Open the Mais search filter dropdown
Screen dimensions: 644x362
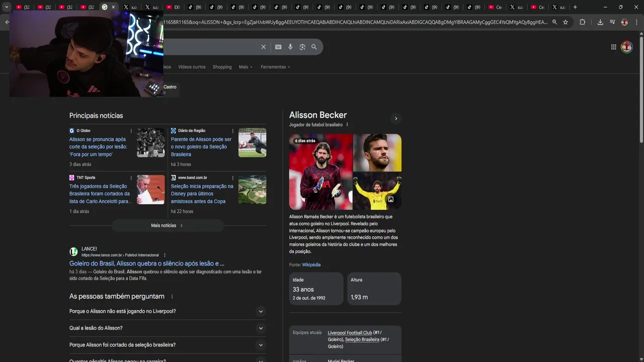pyautogui.click(x=246, y=67)
